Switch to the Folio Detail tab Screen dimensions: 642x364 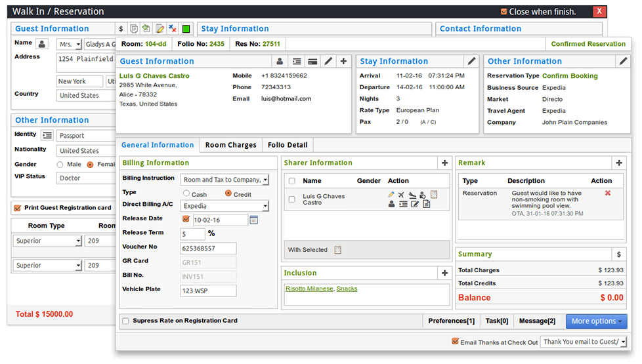click(x=288, y=145)
